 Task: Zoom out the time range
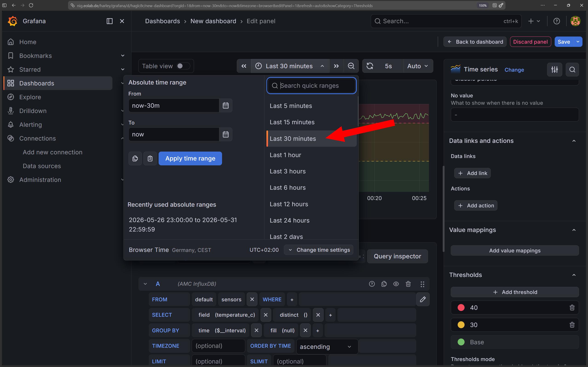(x=351, y=66)
